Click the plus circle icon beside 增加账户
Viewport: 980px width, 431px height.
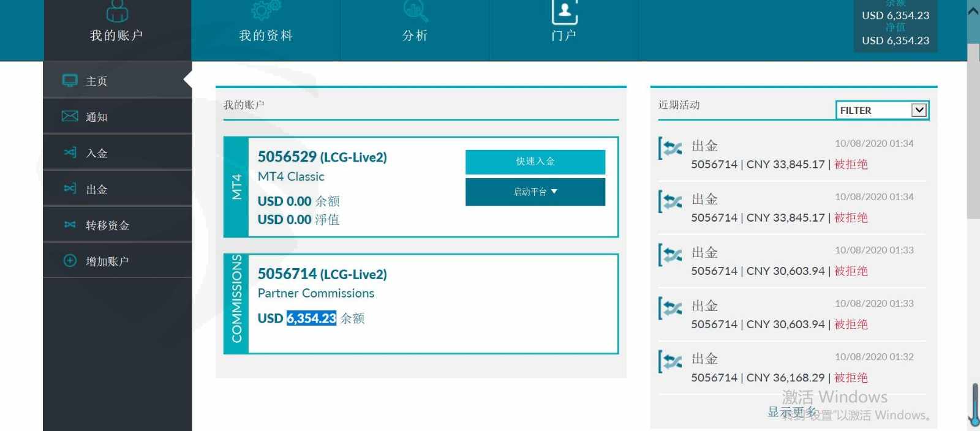[x=70, y=261]
